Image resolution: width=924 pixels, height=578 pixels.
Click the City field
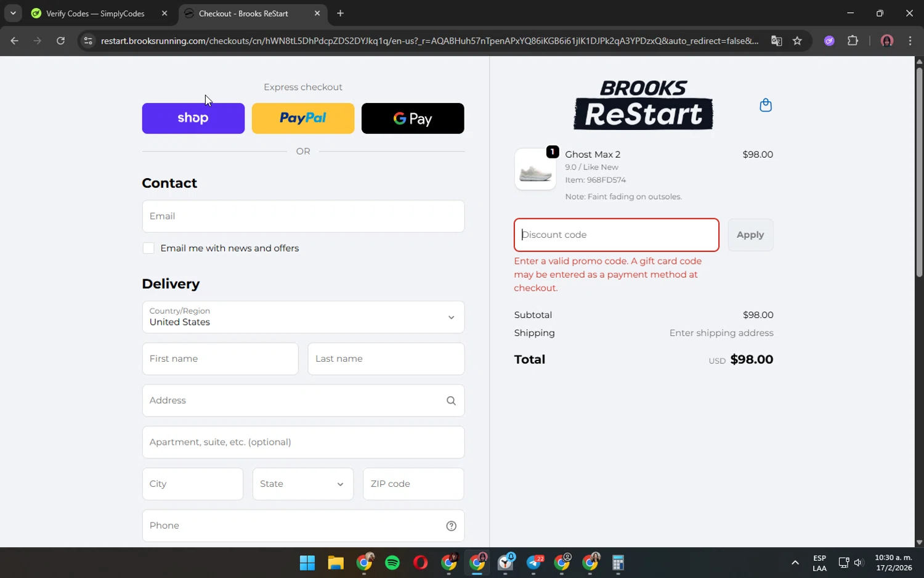193,484
